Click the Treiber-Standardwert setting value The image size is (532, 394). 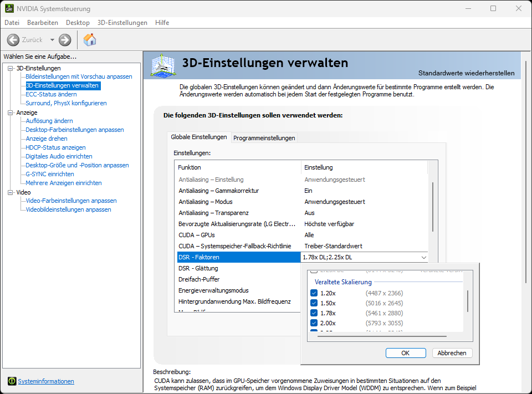(x=333, y=246)
